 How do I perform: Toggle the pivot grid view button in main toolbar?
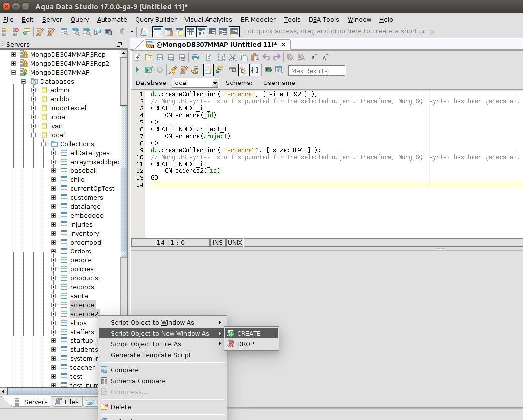click(201, 32)
